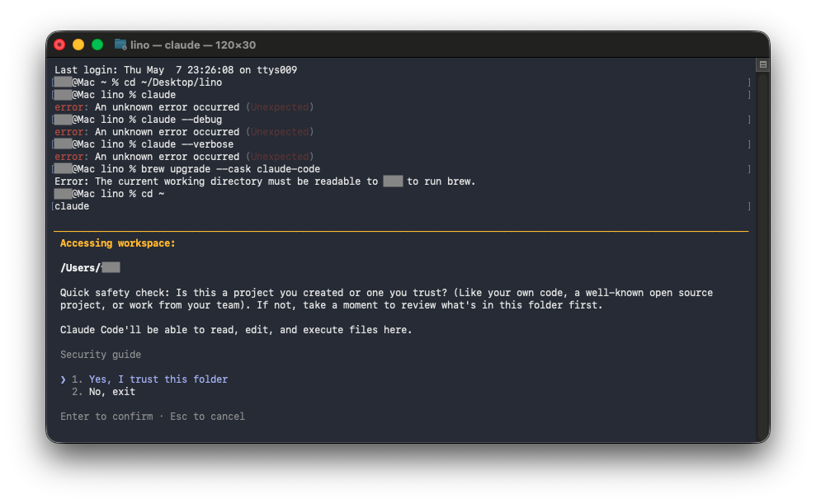
Task: Click the folder proxy icon in title bar
Action: click(120, 45)
